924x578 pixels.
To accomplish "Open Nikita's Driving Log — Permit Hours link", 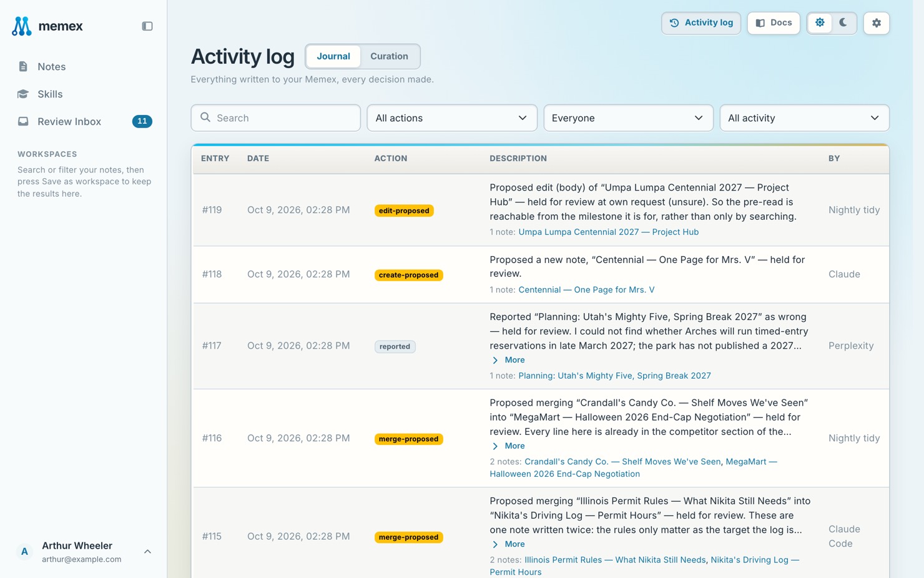I will click(644, 566).
